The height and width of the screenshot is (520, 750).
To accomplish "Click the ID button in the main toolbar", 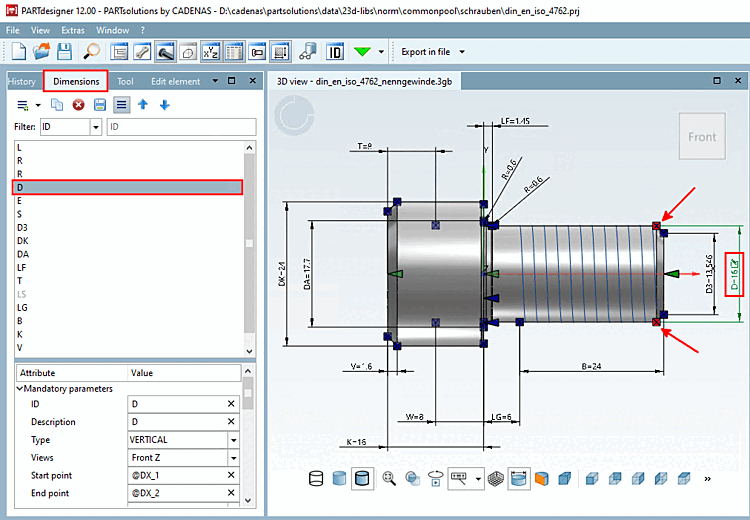I will click(336, 51).
